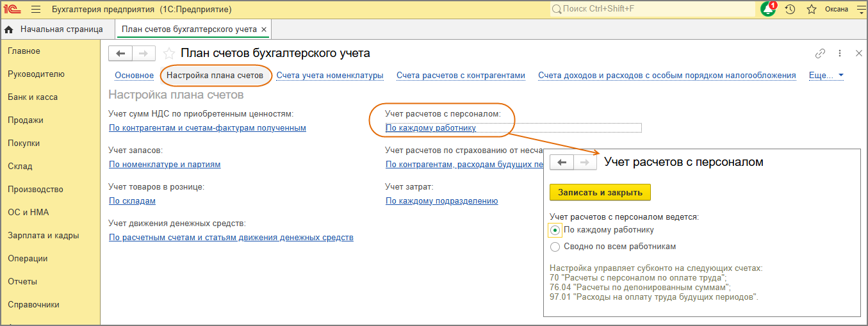Open Покупки section in sidebar

[24, 143]
